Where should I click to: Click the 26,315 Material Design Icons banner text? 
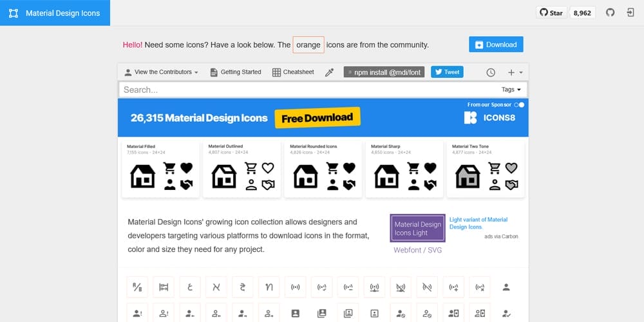(x=199, y=118)
